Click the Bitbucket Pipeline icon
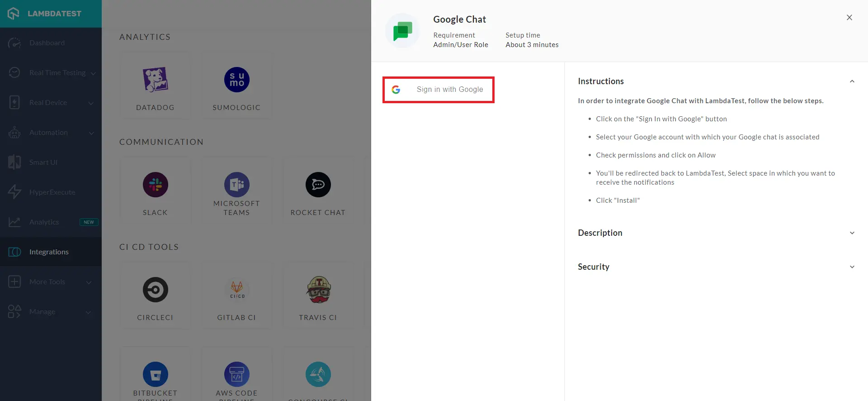The image size is (868, 401). [x=155, y=375]
